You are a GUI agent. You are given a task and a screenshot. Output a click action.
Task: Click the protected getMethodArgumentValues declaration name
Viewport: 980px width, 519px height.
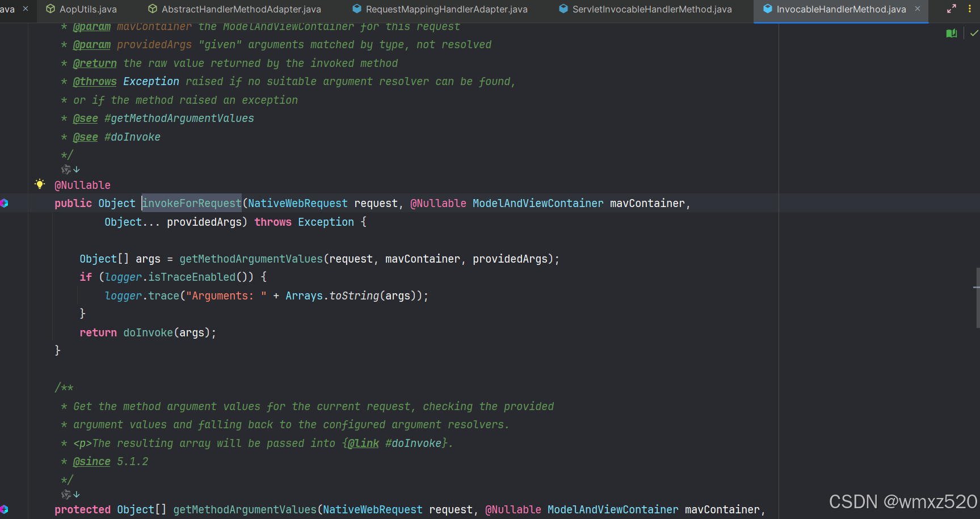click(x=245, y=509)
